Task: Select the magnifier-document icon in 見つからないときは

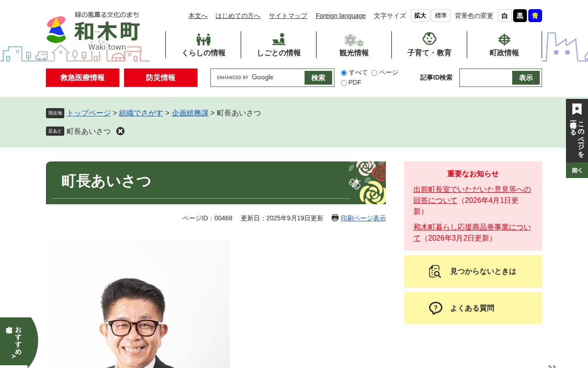Action: coord(435,271)
